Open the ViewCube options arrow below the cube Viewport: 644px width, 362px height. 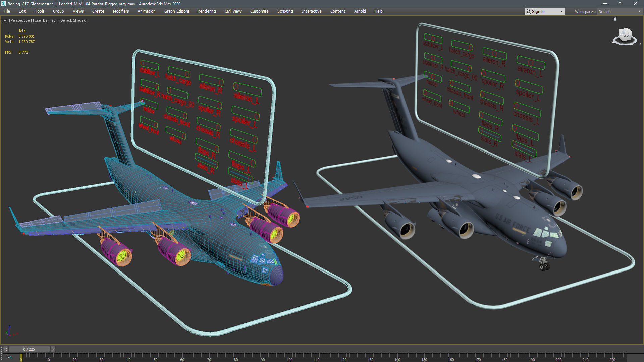640,44
